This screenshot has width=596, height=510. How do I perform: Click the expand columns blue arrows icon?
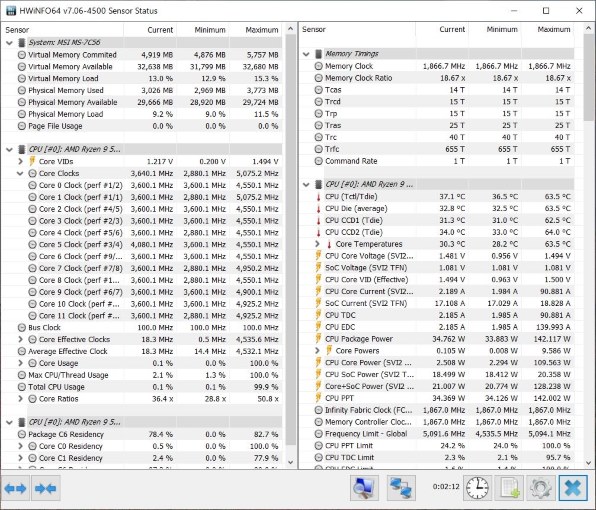coord(15,488)
